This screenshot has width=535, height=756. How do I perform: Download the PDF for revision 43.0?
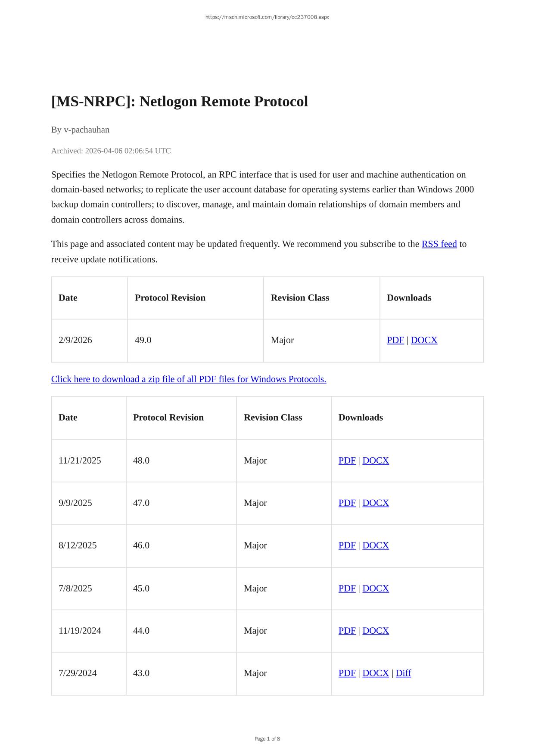click(x=347, y=673)
